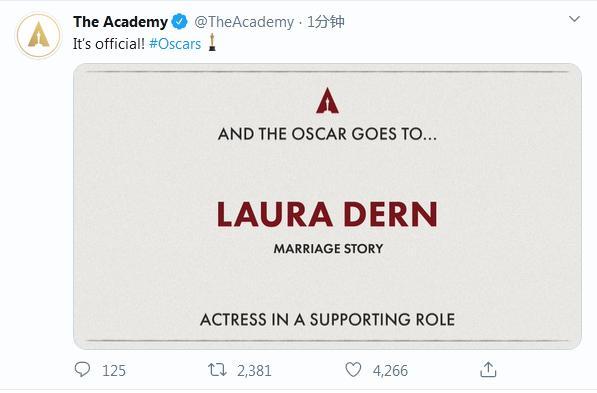Open the LAURA DERN winner card image
The width and height of the screenshot is (597, 393).
pyautogui.click(x=327, y=206)
